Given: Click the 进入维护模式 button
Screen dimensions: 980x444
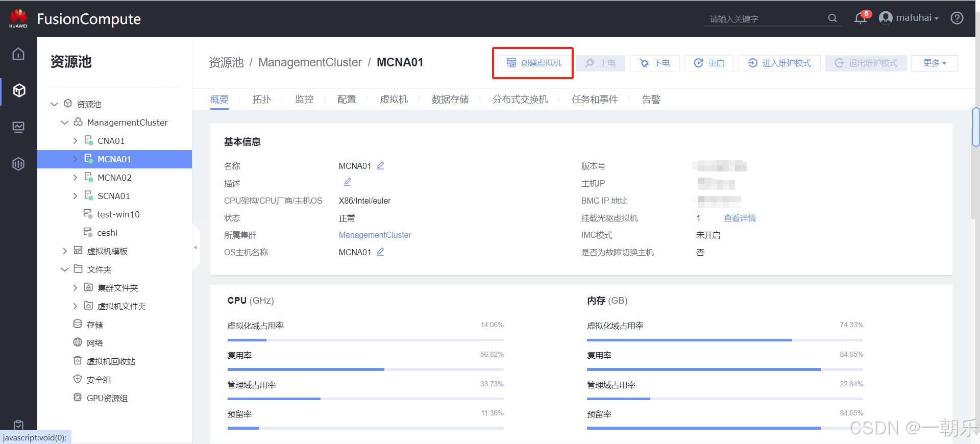Looking at the screenshot, I should 779,63.
